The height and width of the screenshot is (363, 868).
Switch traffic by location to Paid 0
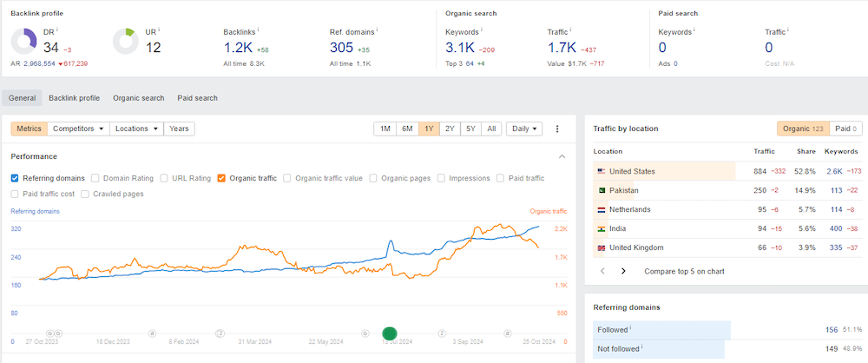pyautogui.click(x=846, y=129)
